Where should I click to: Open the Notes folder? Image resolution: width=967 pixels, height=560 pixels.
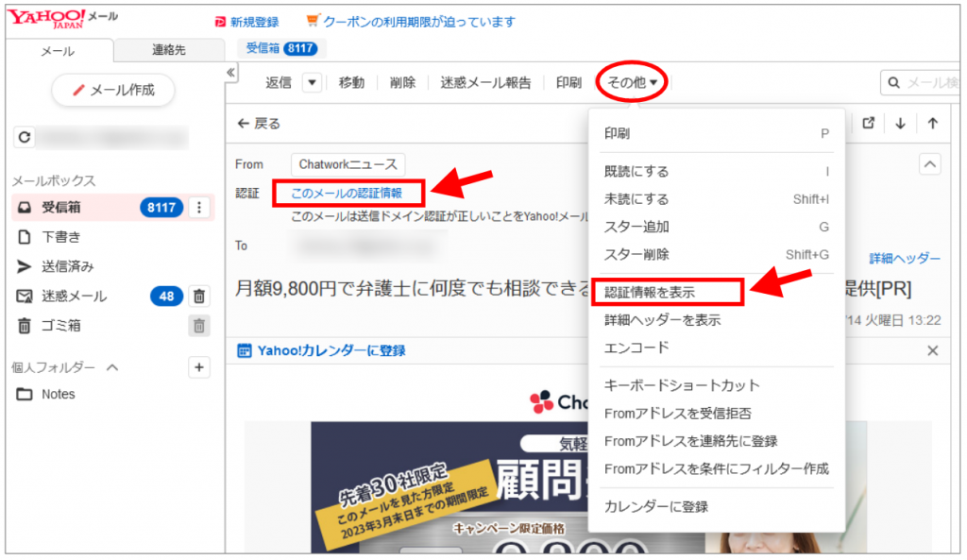(58, 394)
